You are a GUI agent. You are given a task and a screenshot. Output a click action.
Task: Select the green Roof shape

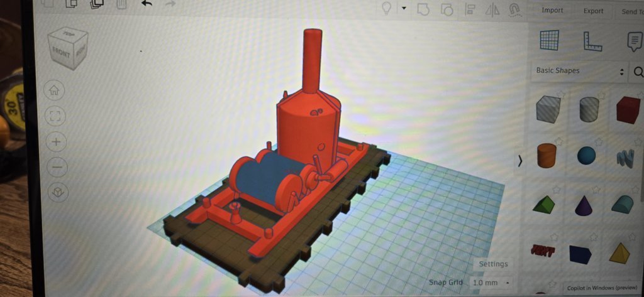click(x=543, y=204)
